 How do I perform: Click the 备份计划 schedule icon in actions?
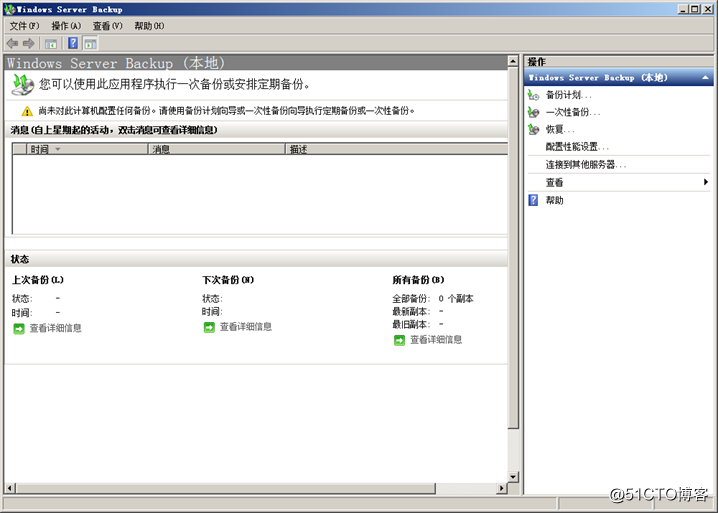533,95
